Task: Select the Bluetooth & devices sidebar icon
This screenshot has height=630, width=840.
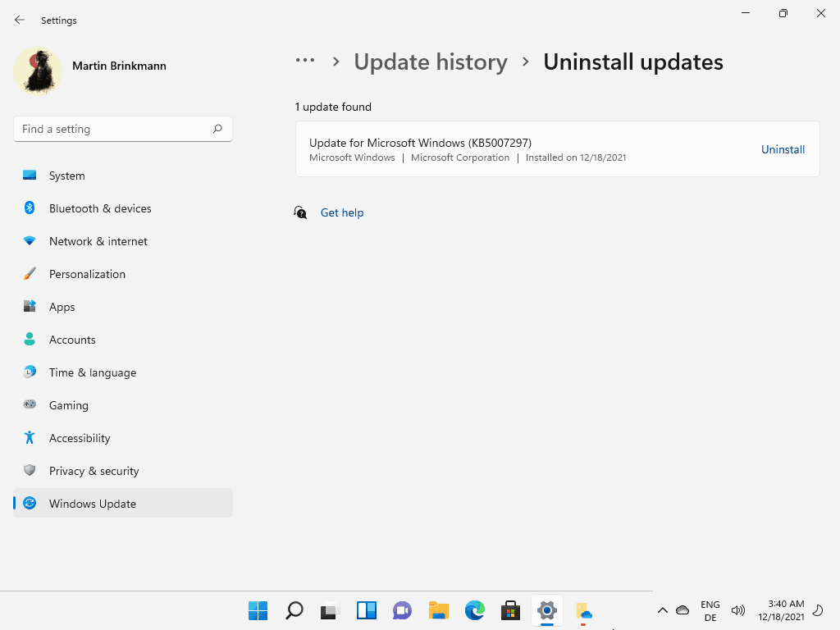Action: coord(30,208)
